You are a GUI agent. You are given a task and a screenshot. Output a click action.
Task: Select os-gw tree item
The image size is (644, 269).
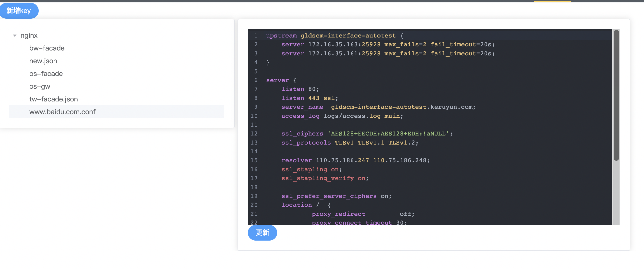click(x=40, y=86)
